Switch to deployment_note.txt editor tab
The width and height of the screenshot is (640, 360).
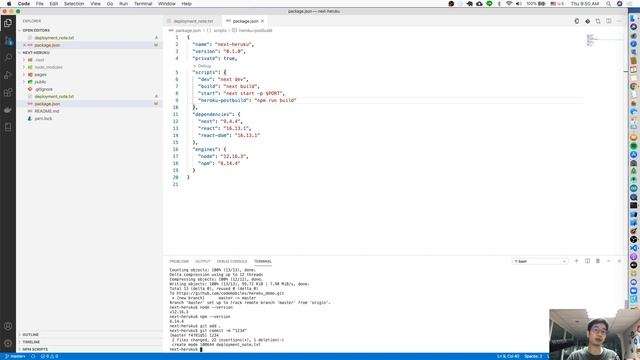point(193,21)
